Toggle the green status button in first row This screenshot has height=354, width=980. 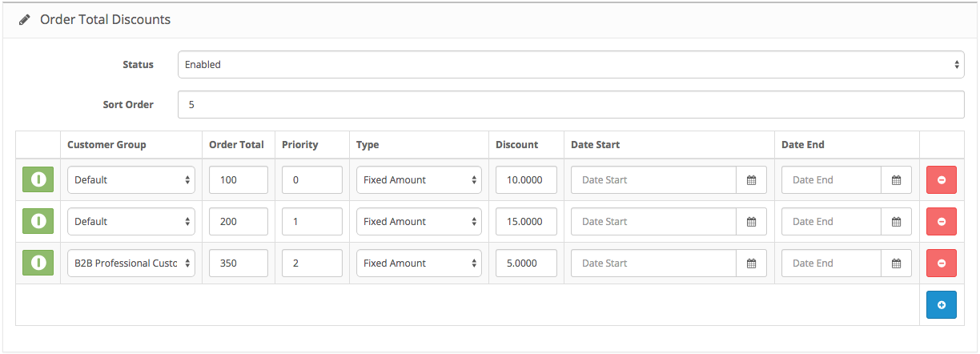[38, 180]
